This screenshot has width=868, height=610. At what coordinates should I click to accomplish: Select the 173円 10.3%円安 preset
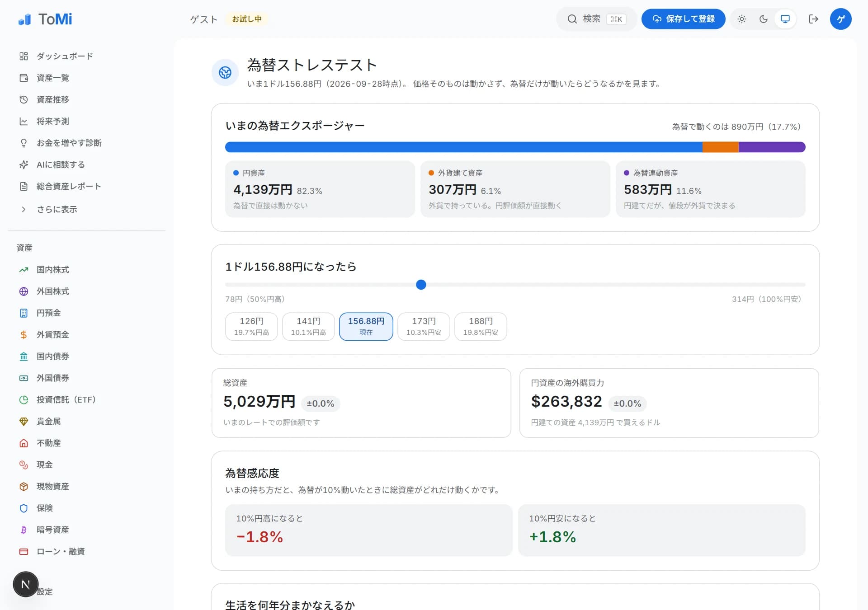(x=424, y=326)
